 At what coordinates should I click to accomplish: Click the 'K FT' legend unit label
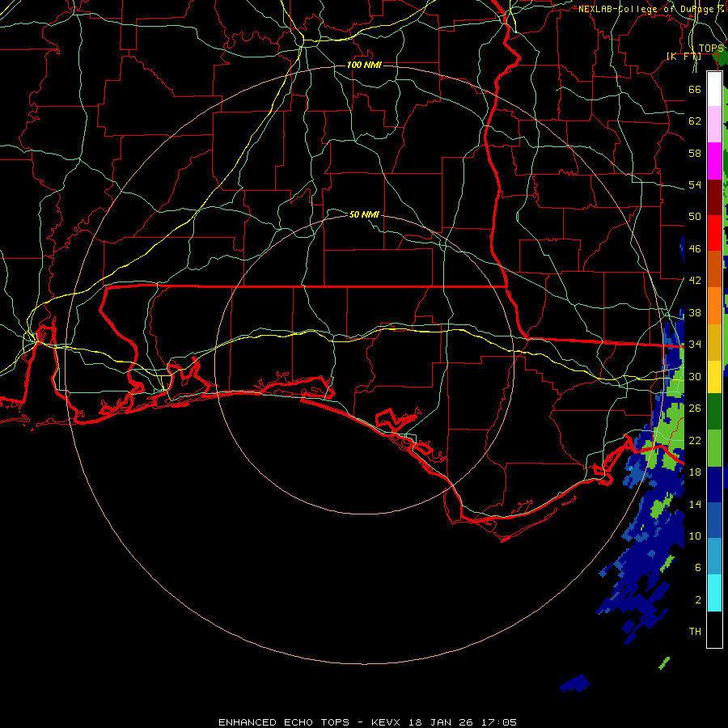coord(684,57)
